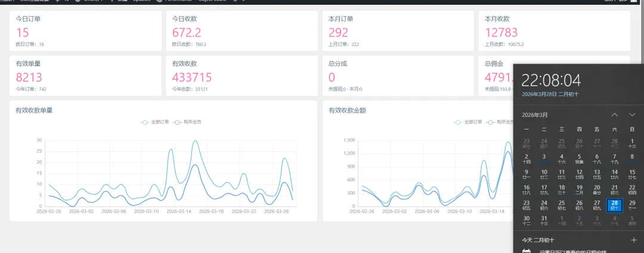Click the 有效收款金额 chart title
Screen dimensions: 644x253
pyautogui.click(x=348, y=110)
